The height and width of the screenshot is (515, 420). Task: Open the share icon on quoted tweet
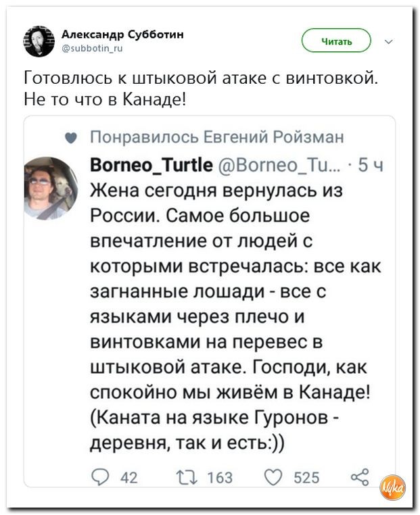point(360,477)
